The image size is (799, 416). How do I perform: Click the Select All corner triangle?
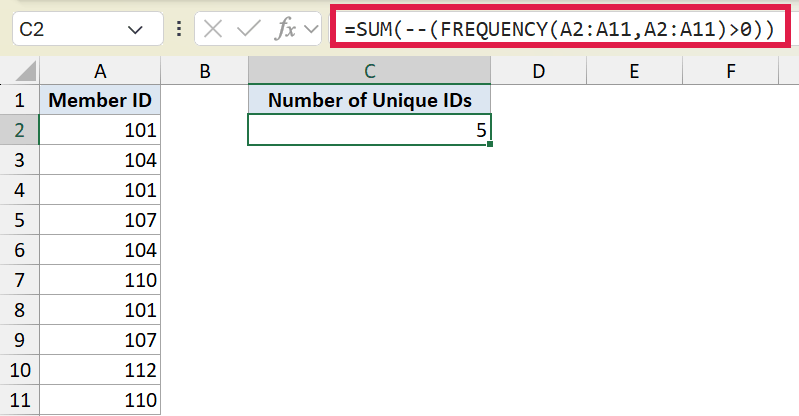tap(25, 71)
